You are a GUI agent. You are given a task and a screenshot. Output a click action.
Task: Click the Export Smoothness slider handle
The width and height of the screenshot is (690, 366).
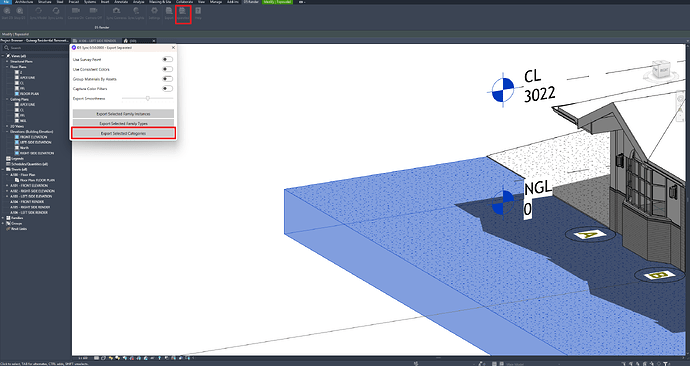(x=148, y=99)
